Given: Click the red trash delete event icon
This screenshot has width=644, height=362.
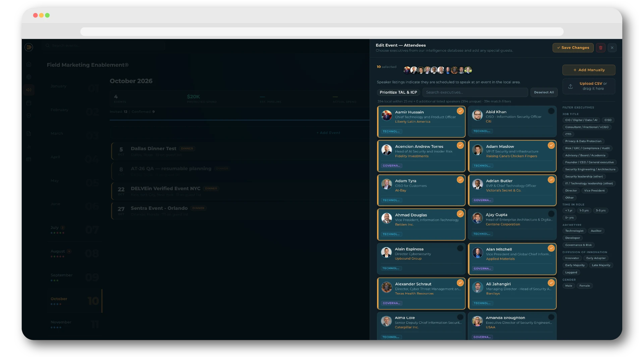Looking at the screenshot, I should 601,48.
